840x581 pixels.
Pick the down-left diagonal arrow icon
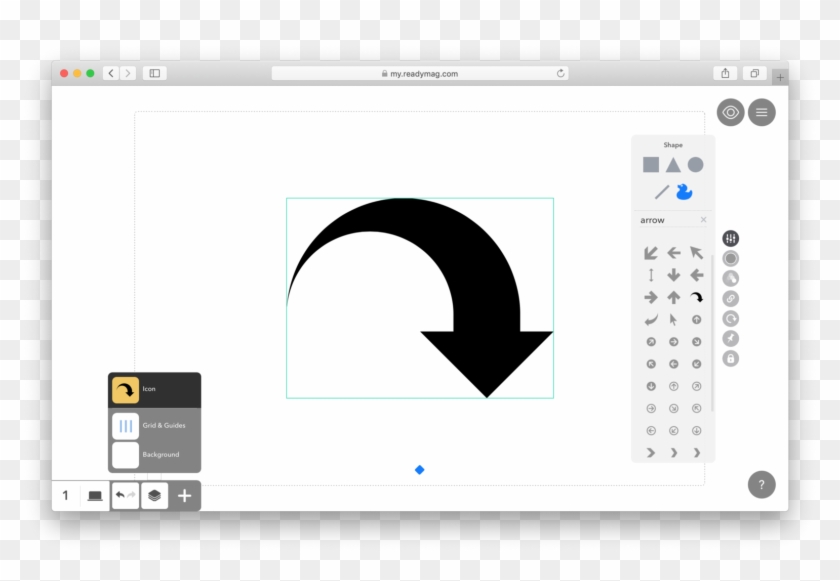pyautogui.click(x=651, y=253)
